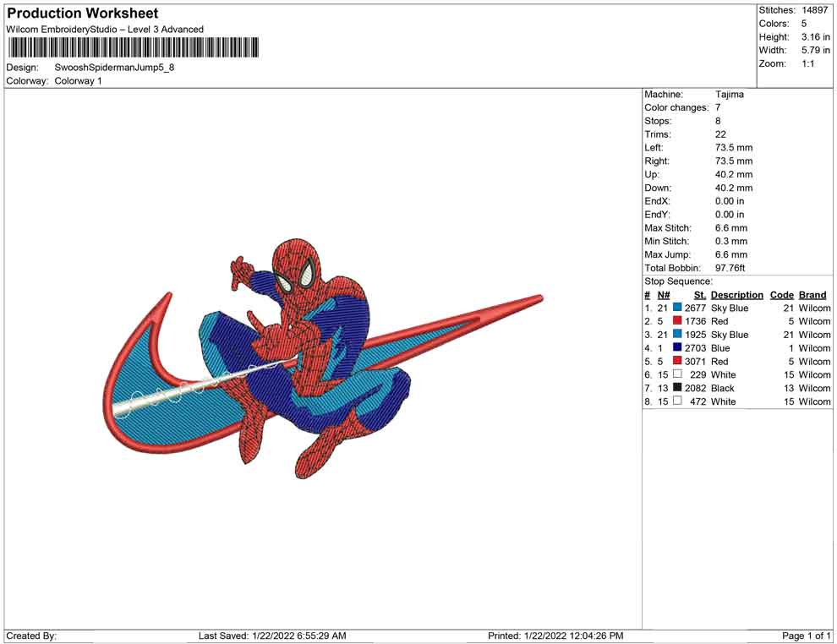Click the 'Production Worksheet' heading
837x644 pixels.
point(83,14)
